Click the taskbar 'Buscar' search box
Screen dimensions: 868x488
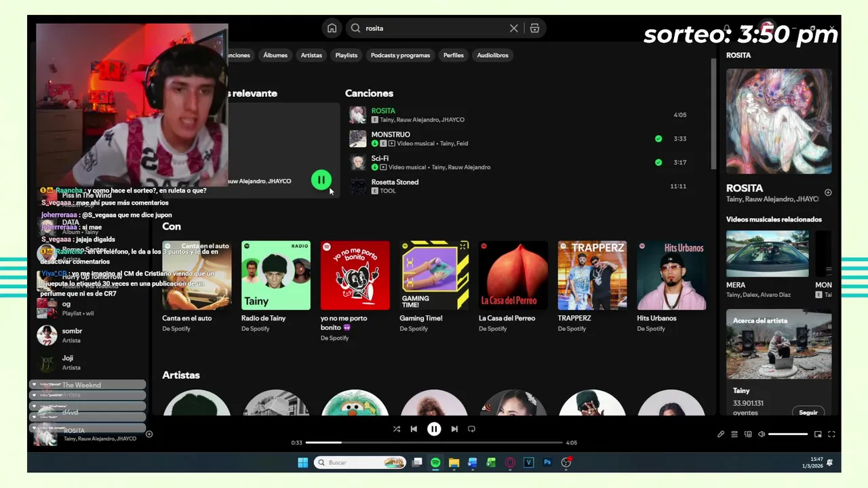click(361, 462)
